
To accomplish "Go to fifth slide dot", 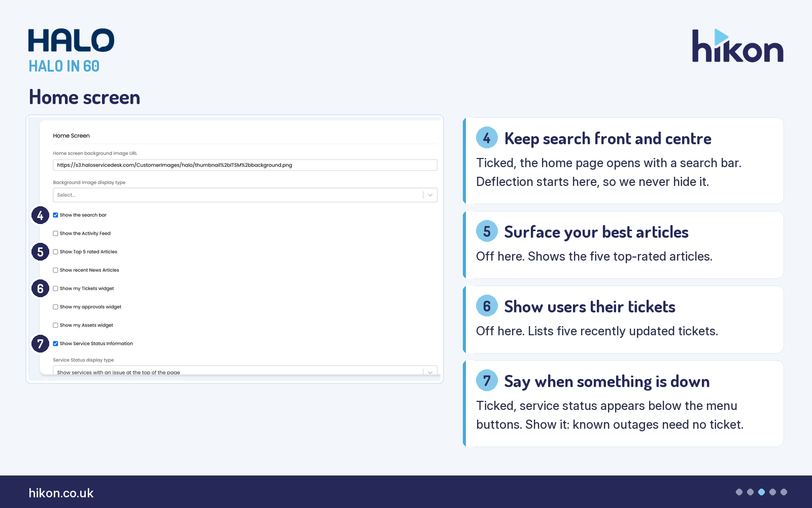I will tap(784, 492).
